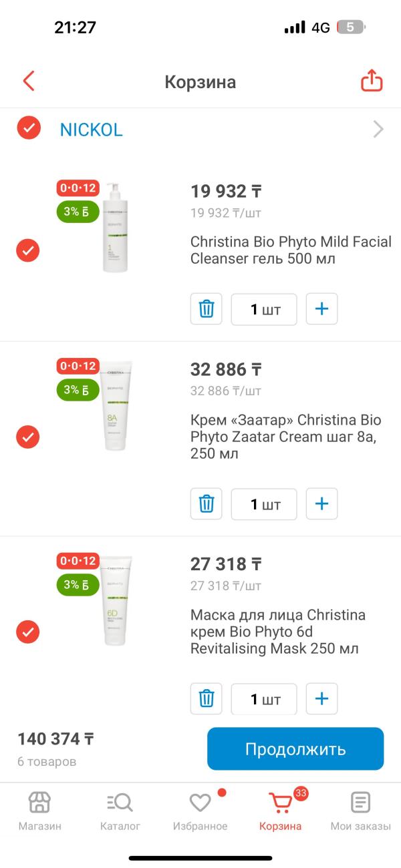
Task: Tap quantity field of Zaatar Cream
Action: [x=264, y=504]
